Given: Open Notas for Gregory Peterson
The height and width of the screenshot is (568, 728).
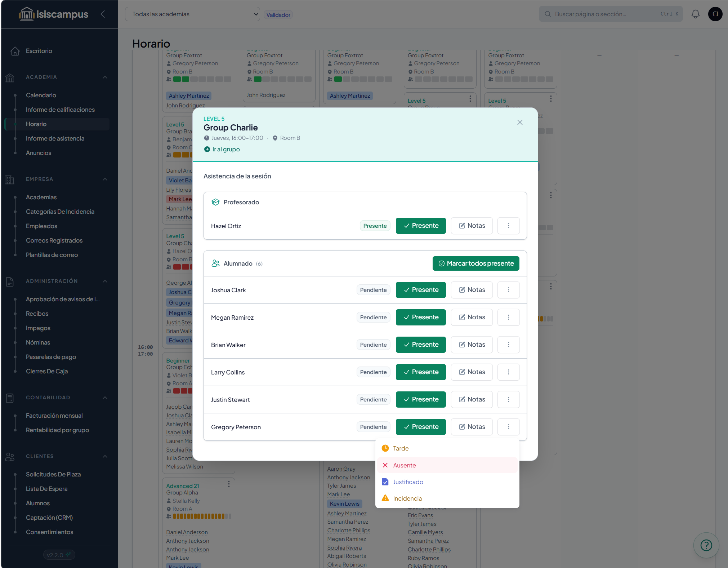Looking at the screenshot, I should [472, 427].
